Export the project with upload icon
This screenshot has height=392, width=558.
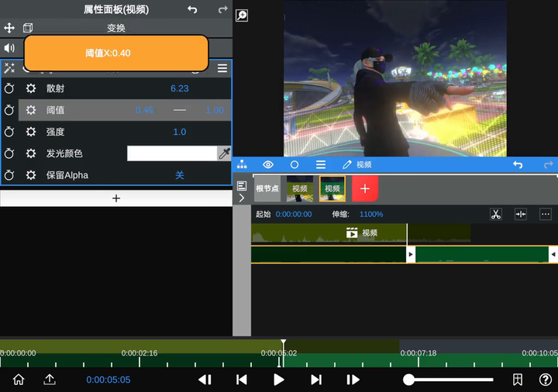point(50,380)
